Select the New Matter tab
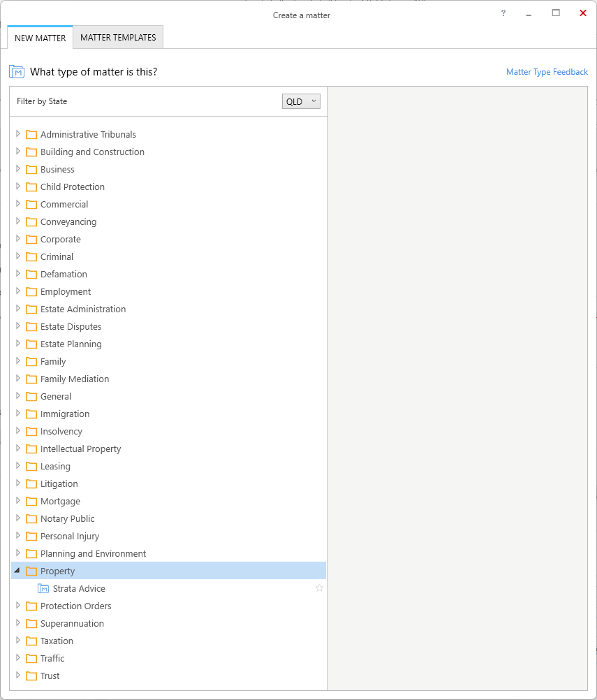The image size is (597, 700). [40, 38]
